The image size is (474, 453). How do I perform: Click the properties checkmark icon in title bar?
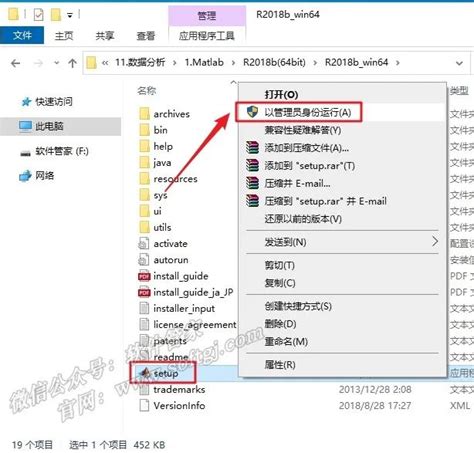pos(39,15)
